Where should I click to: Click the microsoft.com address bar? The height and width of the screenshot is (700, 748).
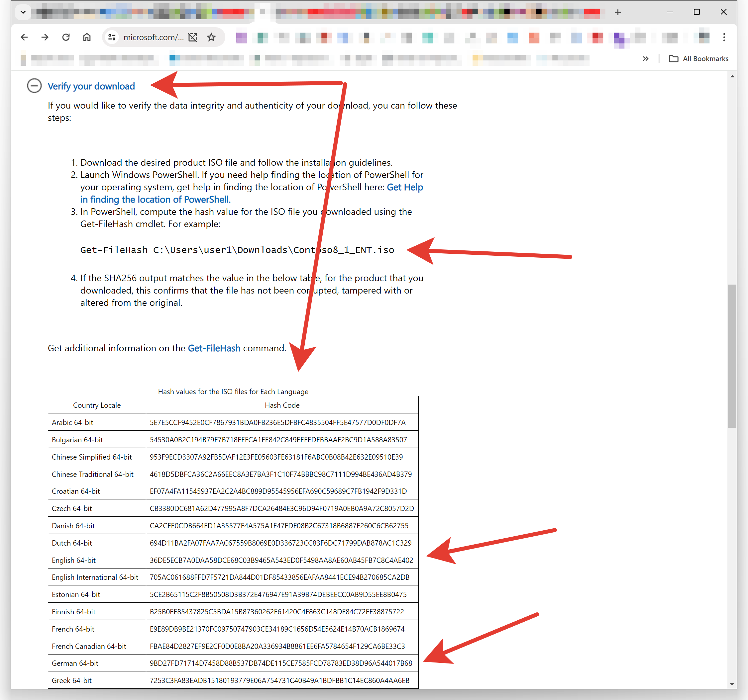(x=154, y=37)
